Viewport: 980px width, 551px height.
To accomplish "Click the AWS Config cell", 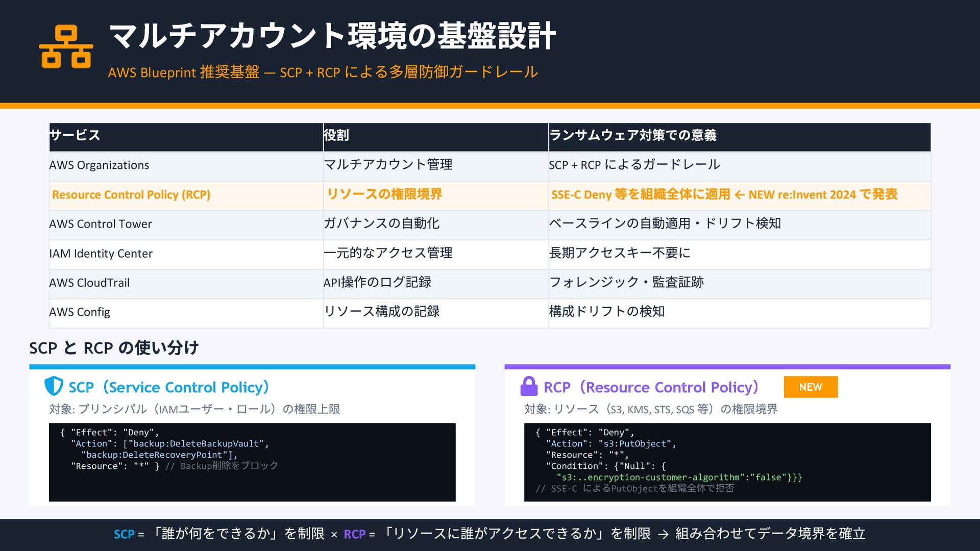I will point(186,312).
